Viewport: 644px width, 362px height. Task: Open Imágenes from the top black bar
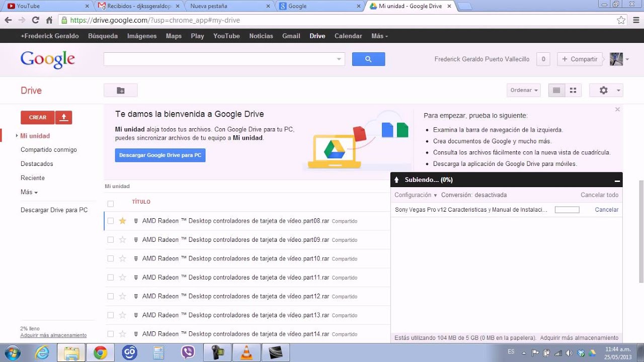[x=142, y=36]
